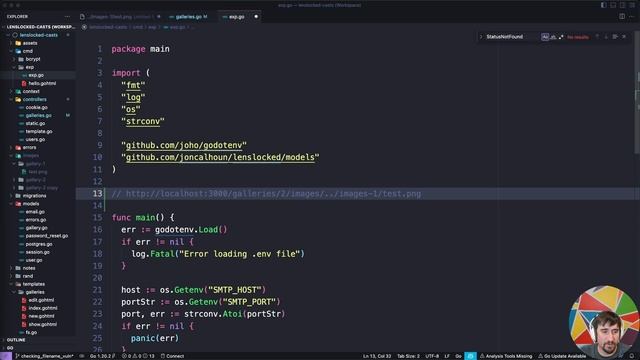The image size is (640, 360).
Task: Go to next match in find widget
Action: click(x=606, y=37)
